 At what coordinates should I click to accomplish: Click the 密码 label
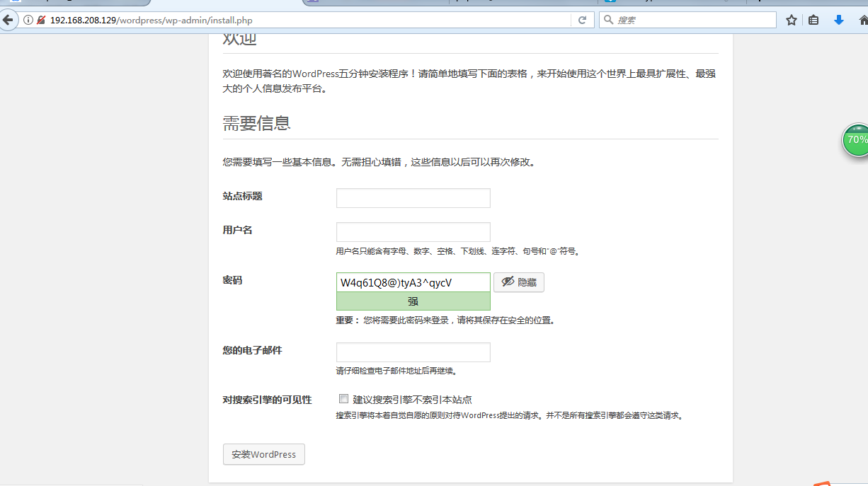pos(232,280)
